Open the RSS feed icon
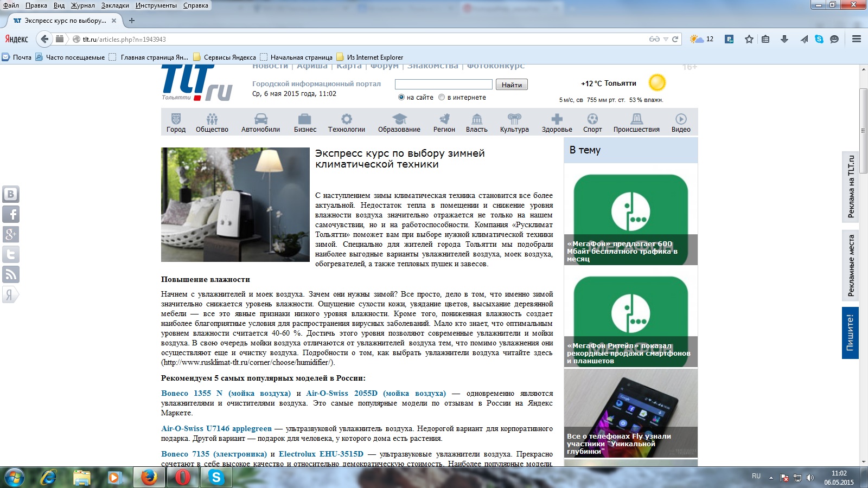868x488 pixels. (10, 274)
